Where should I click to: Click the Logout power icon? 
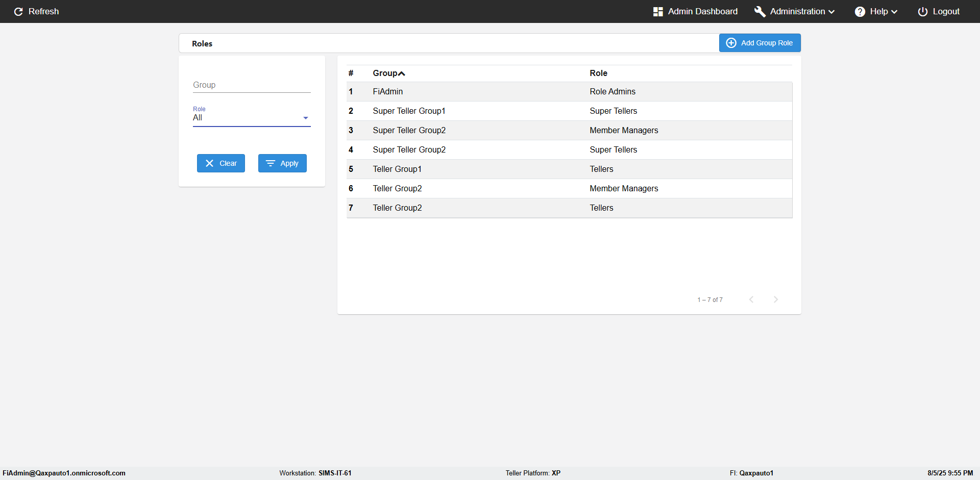923,11
